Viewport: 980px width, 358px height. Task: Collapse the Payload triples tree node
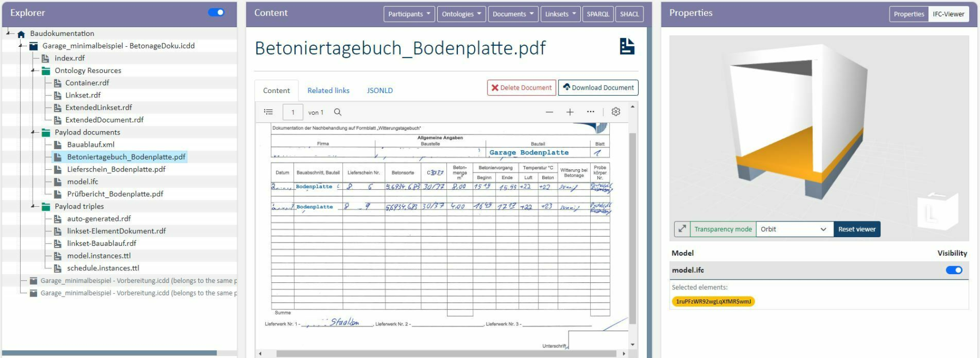[34, 206]
